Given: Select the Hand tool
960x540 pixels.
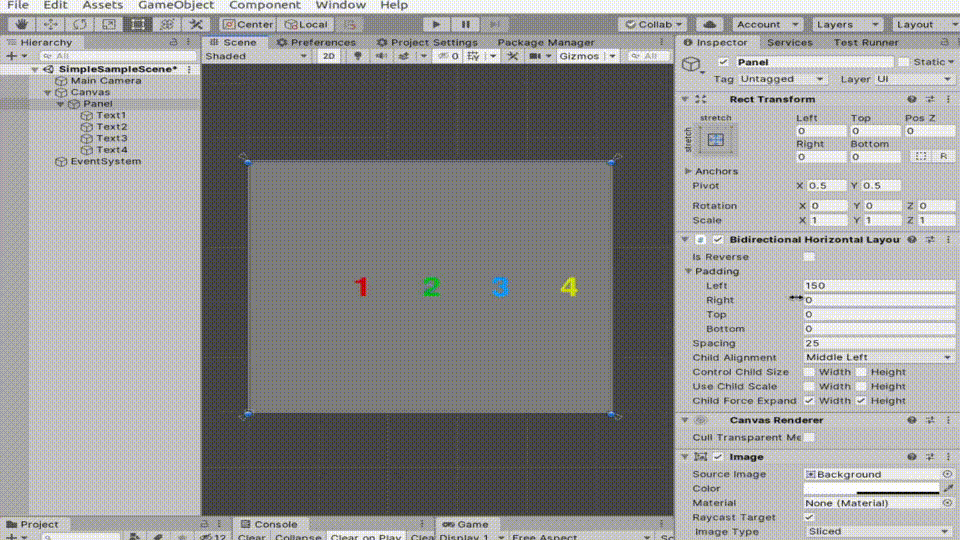Looking at the screenshot, I should (x=21, y=24).
